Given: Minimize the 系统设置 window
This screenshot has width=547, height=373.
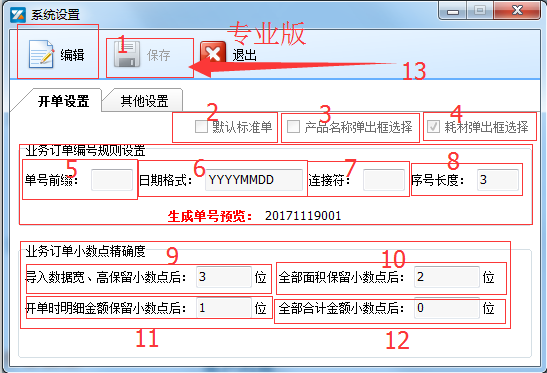Looking at the screenshot, I should 453,11.
